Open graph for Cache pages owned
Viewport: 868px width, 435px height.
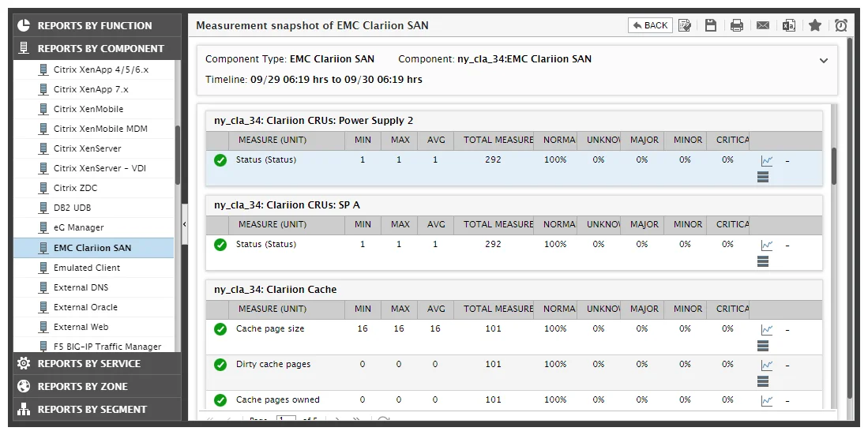pos(767,401)
